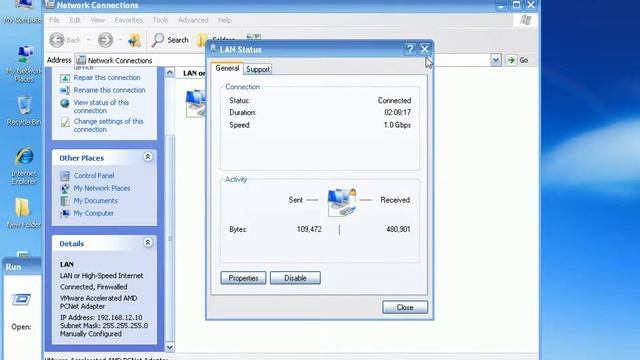This screenshot has width=640, height=360.
Task: Click the Subnet Mask 255.255.255.0 text
Action: coord(104,326)
